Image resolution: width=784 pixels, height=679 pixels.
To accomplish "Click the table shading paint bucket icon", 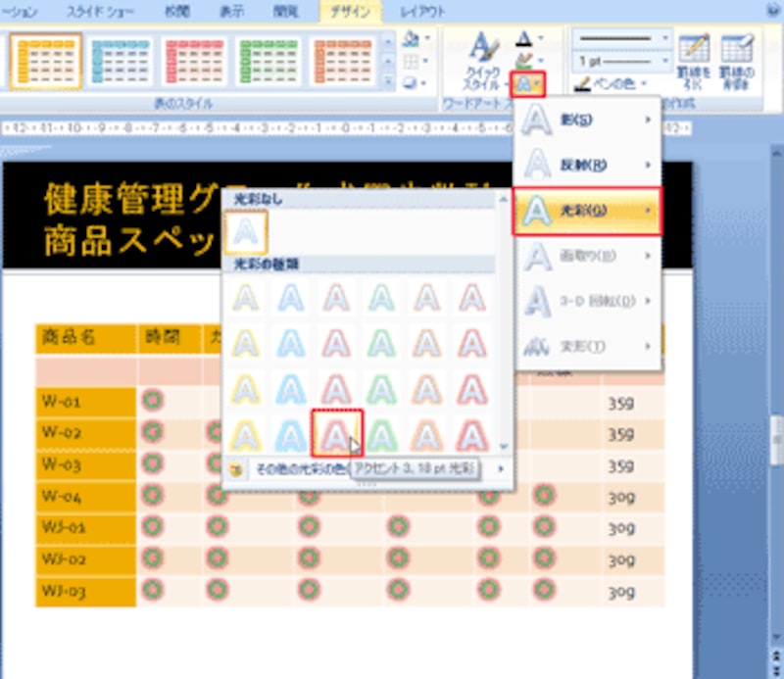I will pos(411,38).
